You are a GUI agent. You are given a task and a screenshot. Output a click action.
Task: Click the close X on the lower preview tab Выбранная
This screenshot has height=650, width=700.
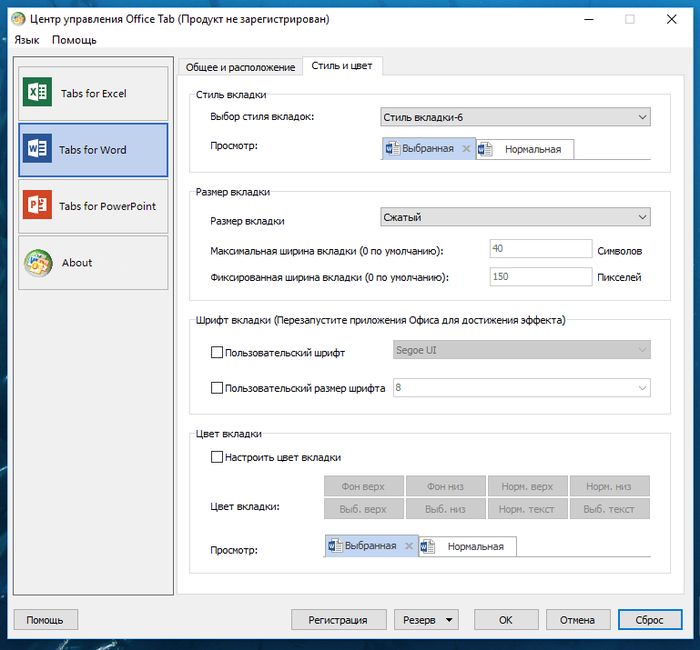[x=408, y=546]
